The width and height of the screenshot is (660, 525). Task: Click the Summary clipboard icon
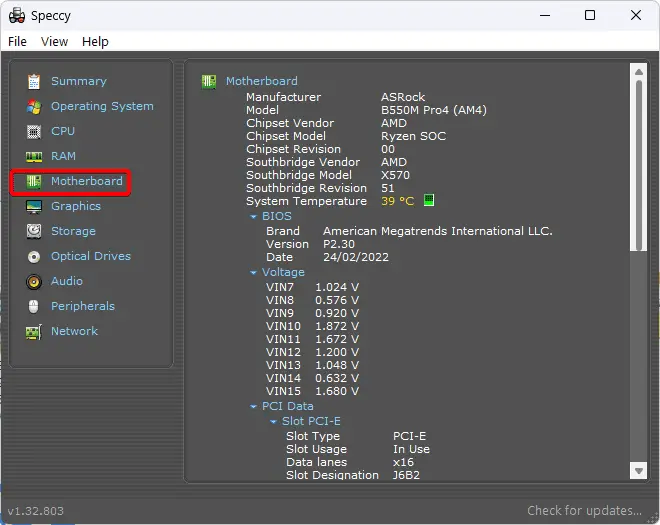34,81
